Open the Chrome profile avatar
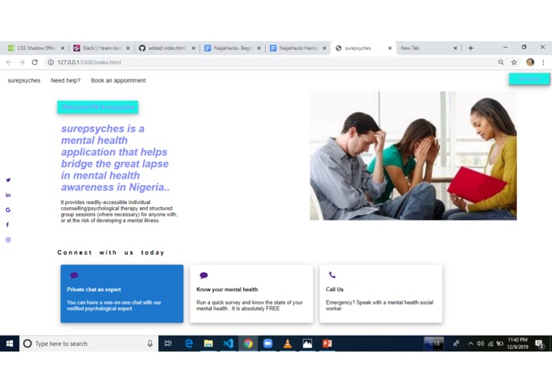Screen dimensions: 552x392 click(530, 62)
